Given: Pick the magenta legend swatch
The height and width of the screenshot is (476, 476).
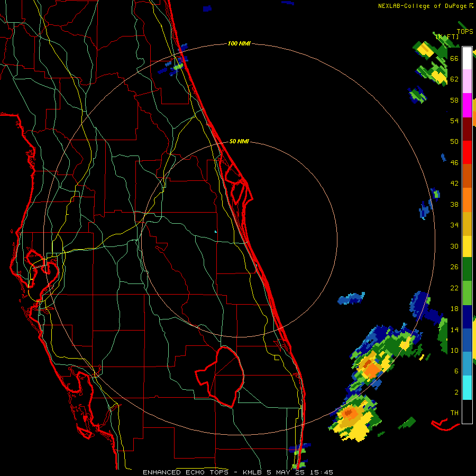Looking at the screenshot, I should [x=467, y=105].
